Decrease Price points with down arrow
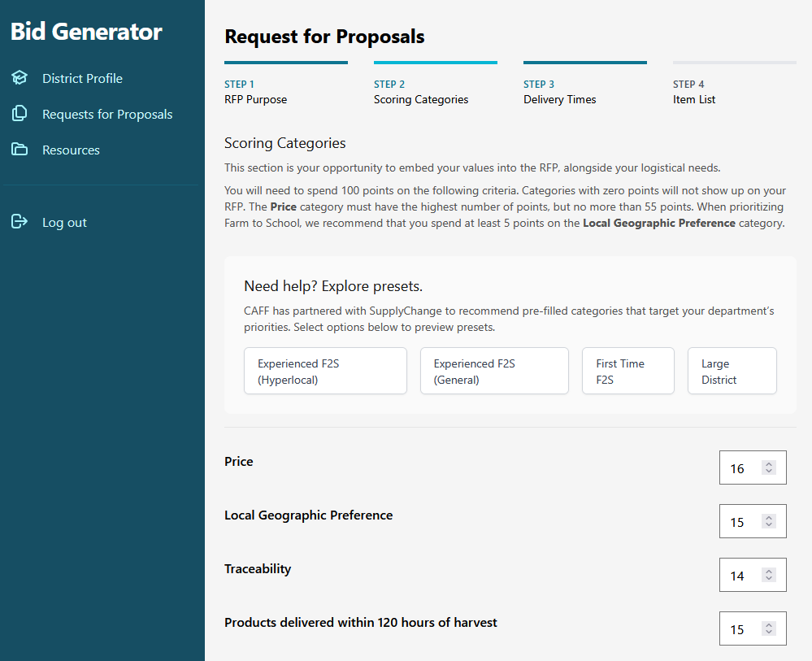The image size is (812, 661). tap(769, 471)
